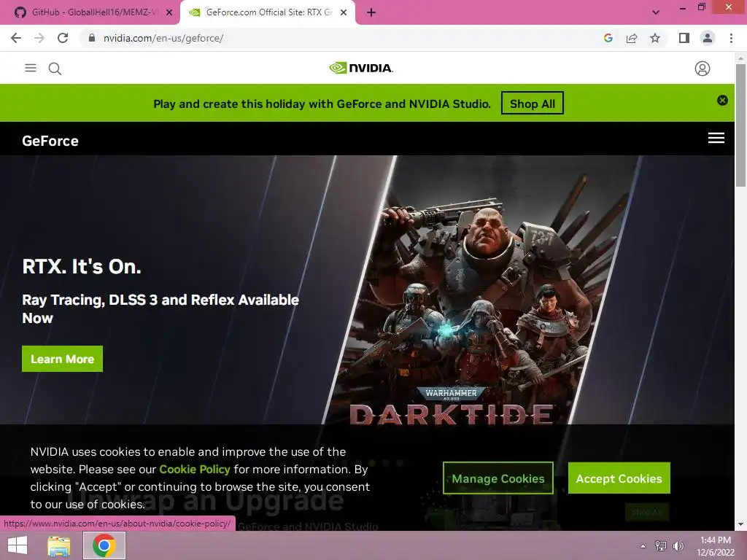Click scrollbar down arrow
The height and width of the screenshot is (560, 747).
pyautogui.click(x=740, y=524)
